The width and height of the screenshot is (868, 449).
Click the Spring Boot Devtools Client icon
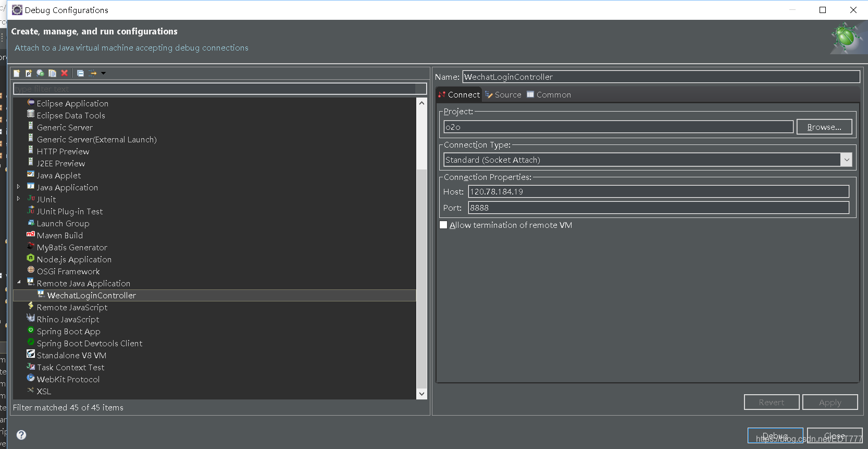[31, 342]
